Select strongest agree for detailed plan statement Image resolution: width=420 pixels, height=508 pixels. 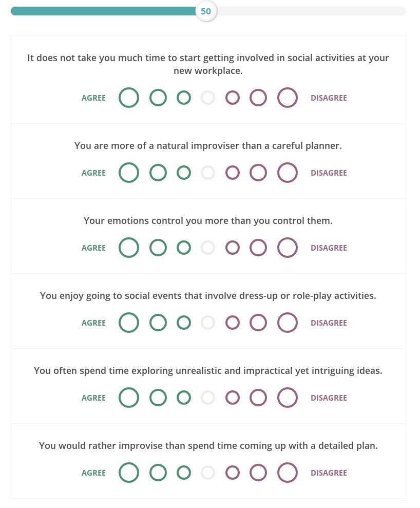click(x=128, y=473)
